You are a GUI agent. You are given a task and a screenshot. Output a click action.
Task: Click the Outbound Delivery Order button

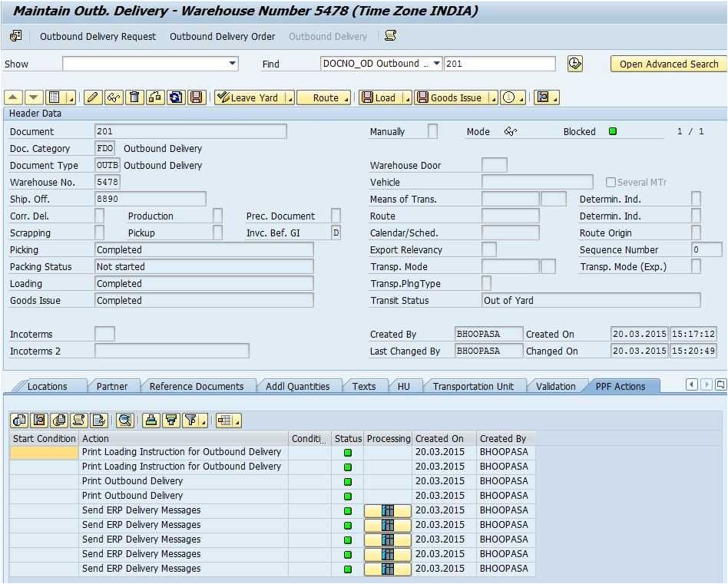click(x=223, y=36)
